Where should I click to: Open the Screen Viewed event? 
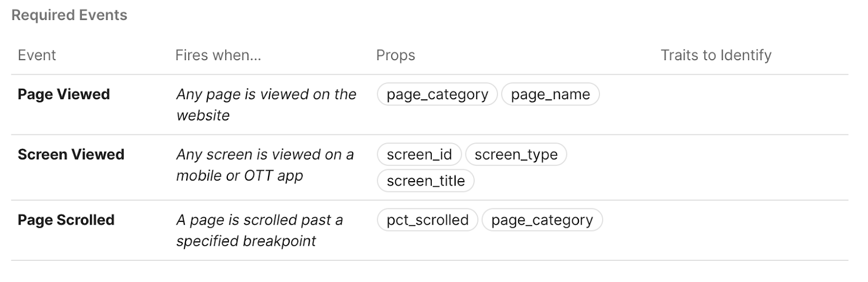(71, 155)
